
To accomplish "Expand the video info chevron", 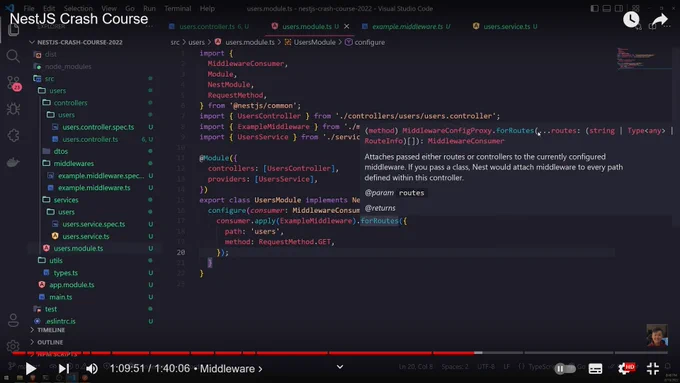I will coord(340,367).
